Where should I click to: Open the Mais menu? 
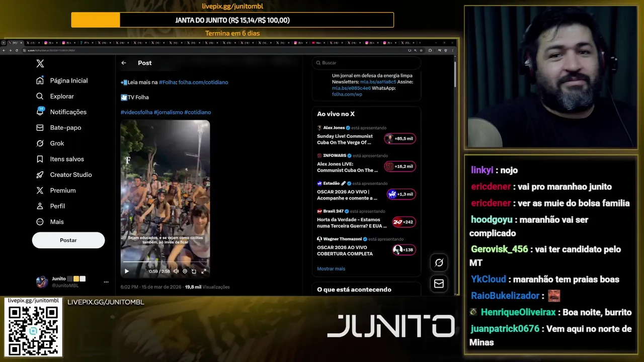[50, 222]
